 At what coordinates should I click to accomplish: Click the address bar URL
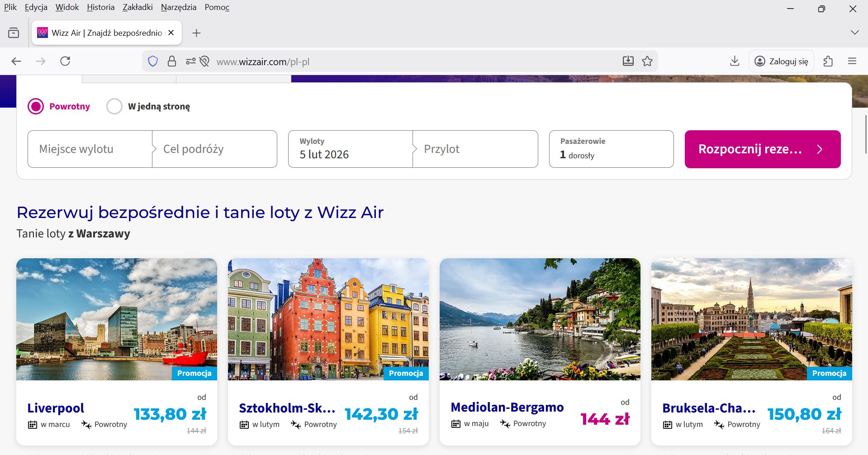pos(263,62)
